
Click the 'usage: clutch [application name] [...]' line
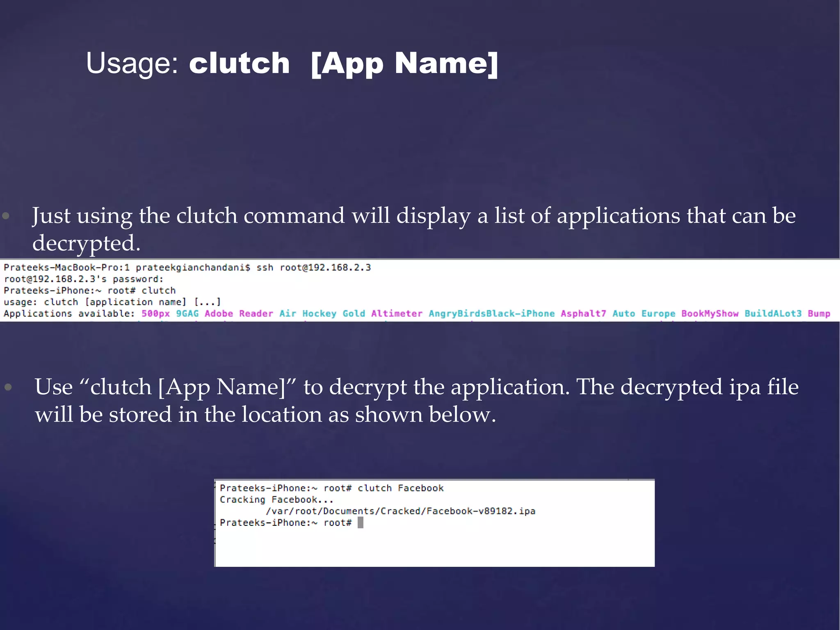[112, 302]
